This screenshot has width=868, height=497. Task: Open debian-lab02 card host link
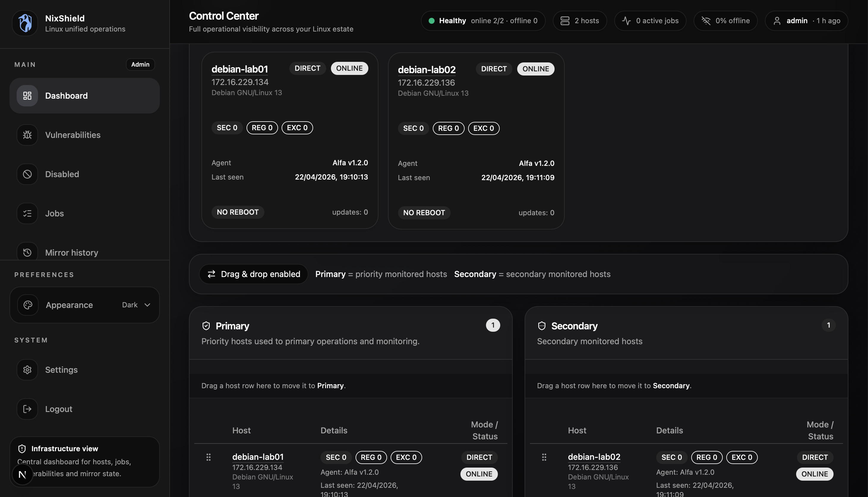pos(427,70)
